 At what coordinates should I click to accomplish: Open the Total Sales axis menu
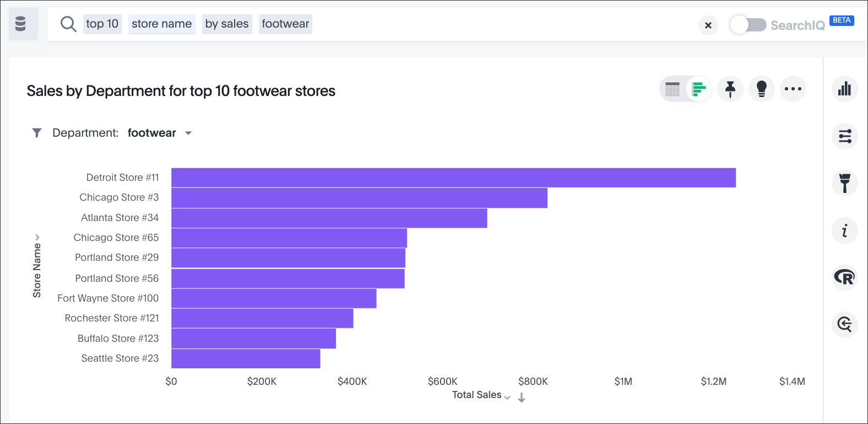tap(507, 397)
